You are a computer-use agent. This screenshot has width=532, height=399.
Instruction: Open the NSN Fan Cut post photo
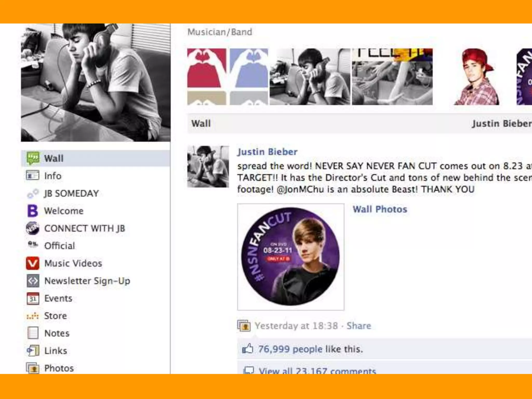coord(291,257)
